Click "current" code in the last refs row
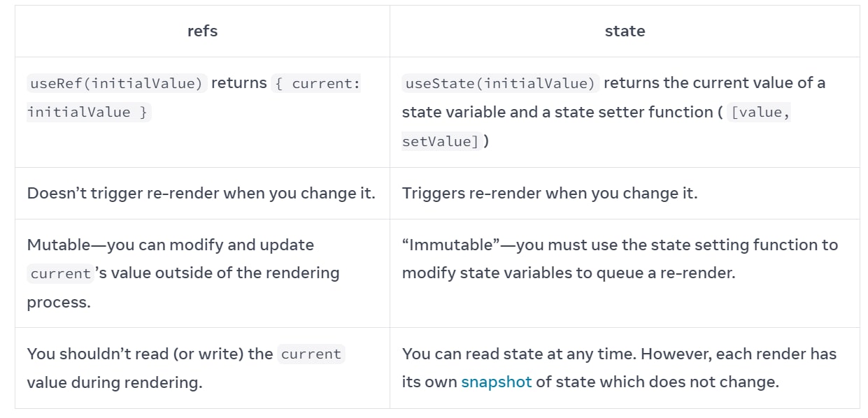The height and width of the screenshot is (418, 868). [x=311, y=354]
